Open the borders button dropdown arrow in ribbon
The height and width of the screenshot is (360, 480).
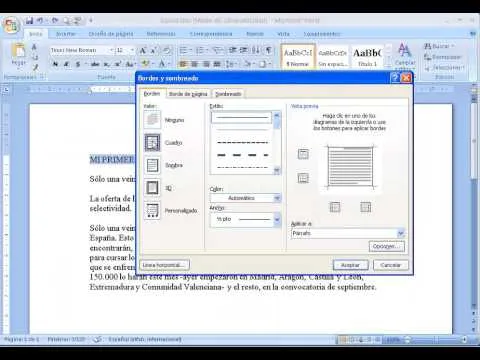pos(269,63)
